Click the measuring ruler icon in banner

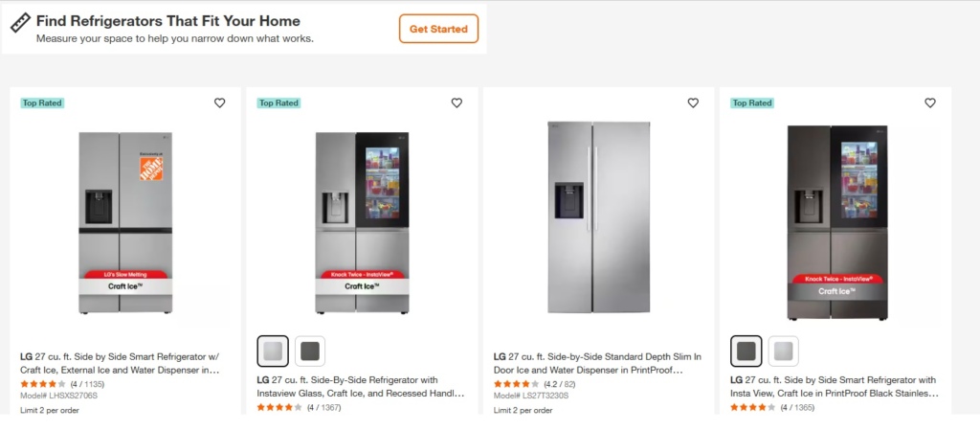click(x=19, y=20)
